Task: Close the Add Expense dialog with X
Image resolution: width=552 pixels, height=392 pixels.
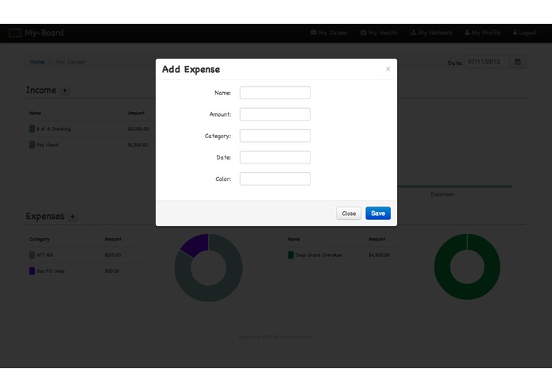Action: [388, 69]
